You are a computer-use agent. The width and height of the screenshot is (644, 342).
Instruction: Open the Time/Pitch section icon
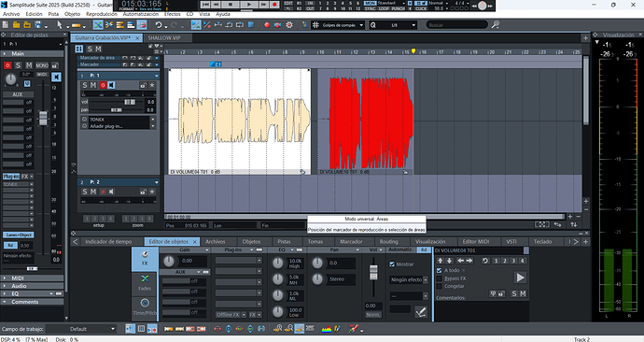click(145, 307)
